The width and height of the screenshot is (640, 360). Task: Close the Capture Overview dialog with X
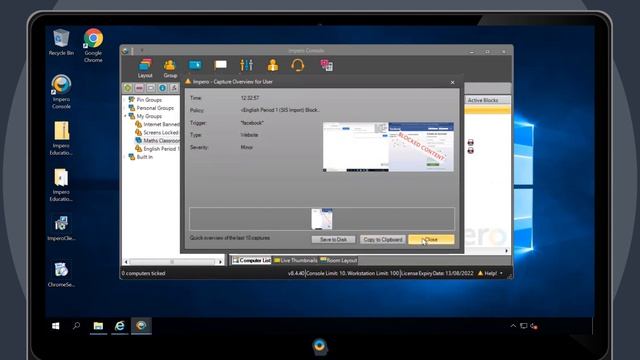[452, 82]
